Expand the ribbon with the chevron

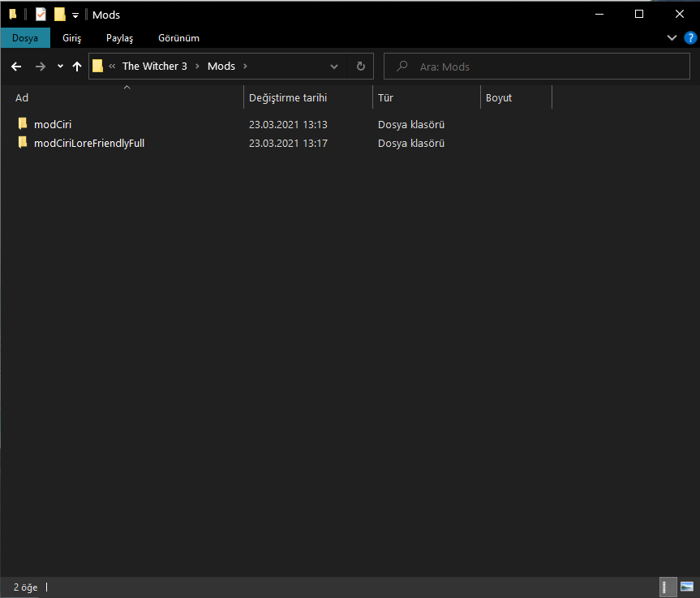(x=672, y=38)
